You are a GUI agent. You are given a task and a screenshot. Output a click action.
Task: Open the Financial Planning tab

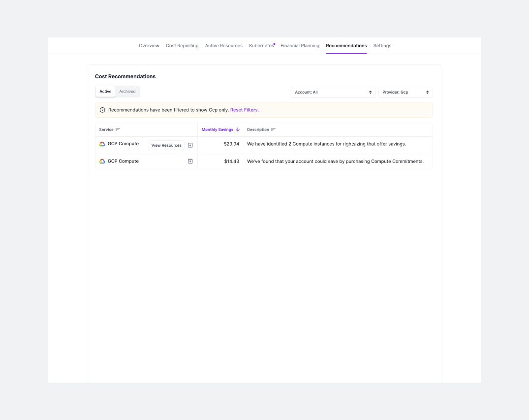click(x=300, y=45)
